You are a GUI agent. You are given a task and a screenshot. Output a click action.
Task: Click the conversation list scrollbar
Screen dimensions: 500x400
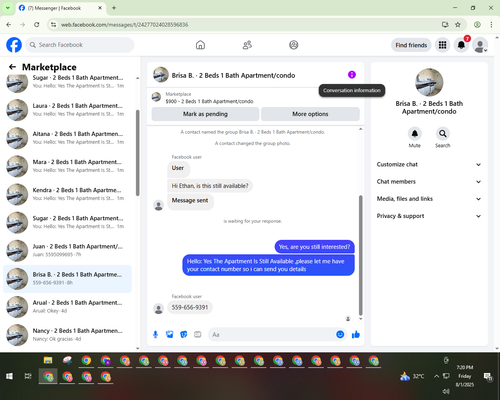pyautogui.click(x=138, y=153)
